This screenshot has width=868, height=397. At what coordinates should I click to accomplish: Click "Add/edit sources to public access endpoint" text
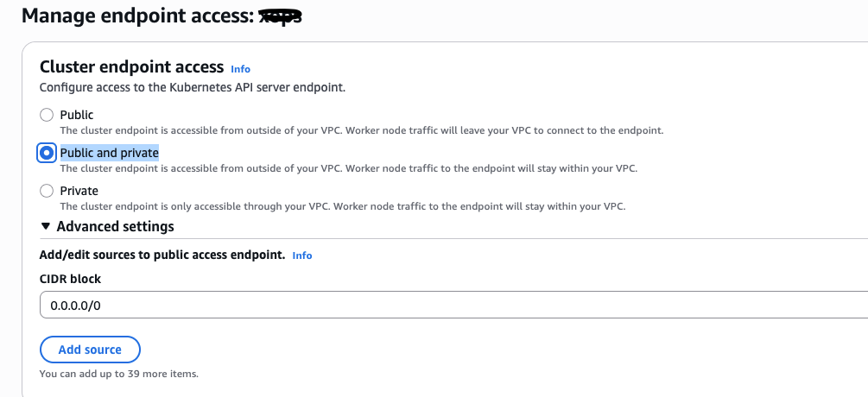(x=162, y=255)
